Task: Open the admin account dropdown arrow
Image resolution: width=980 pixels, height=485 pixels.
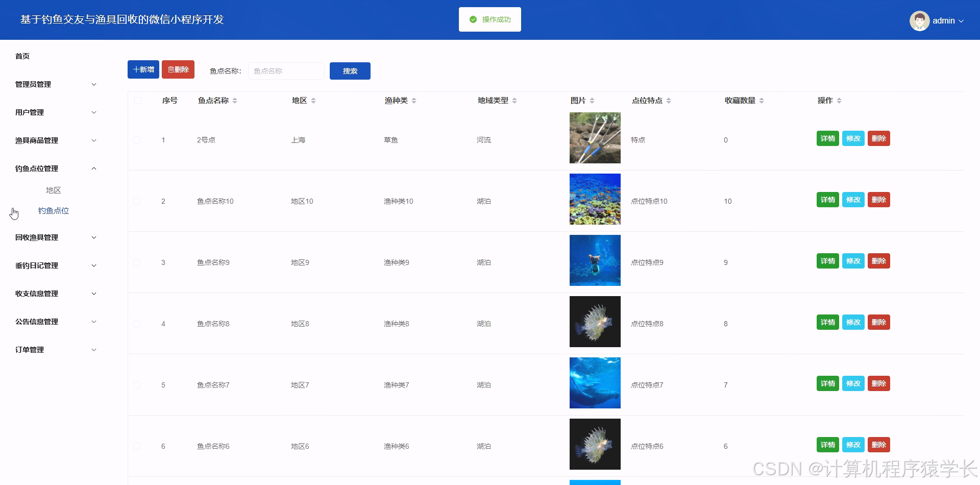Action: 961,21
